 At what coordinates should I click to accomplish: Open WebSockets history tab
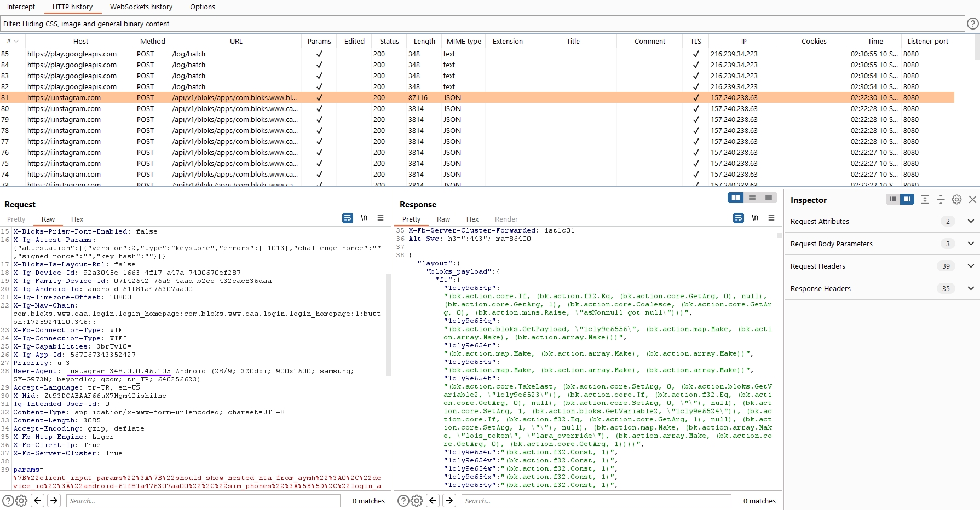[x=141, y=7]
